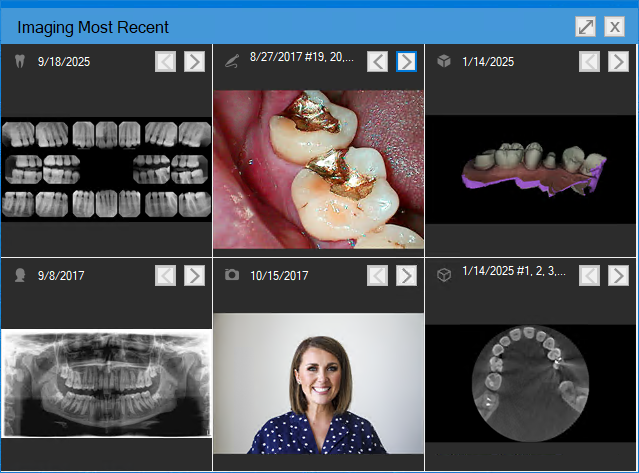Show next intraoral photo after 8/27/2017

pyautogui.click(x=406, y=62)
